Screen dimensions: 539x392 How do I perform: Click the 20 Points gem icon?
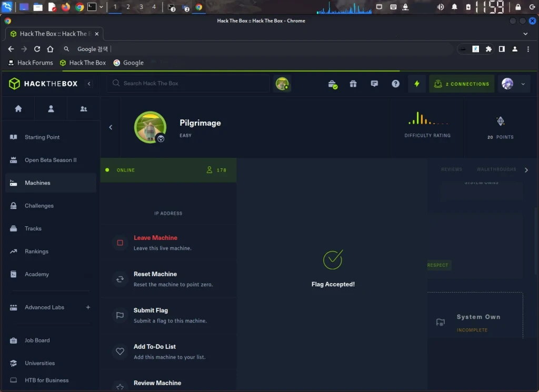pos(501,121)
